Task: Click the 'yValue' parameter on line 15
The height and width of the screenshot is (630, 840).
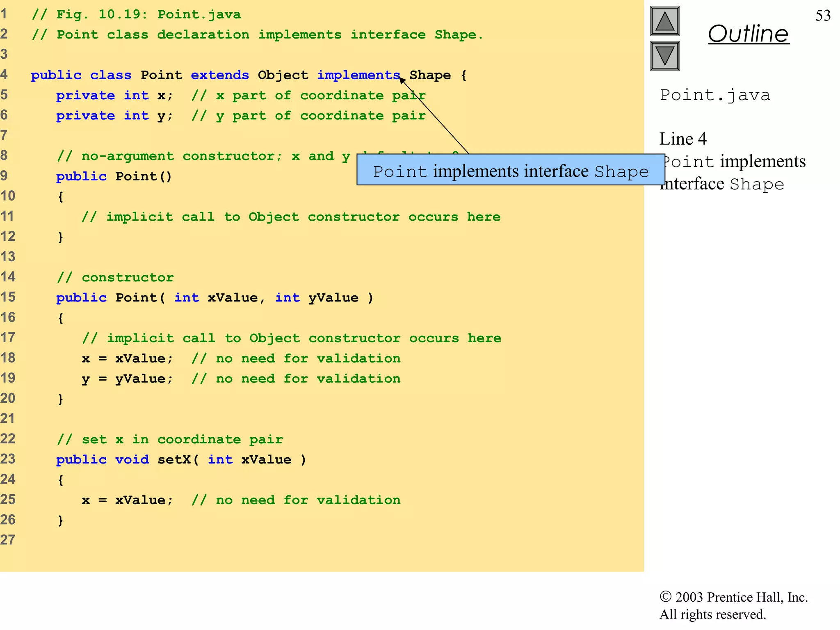Action: pyautogui.click(x=333, y=297)
